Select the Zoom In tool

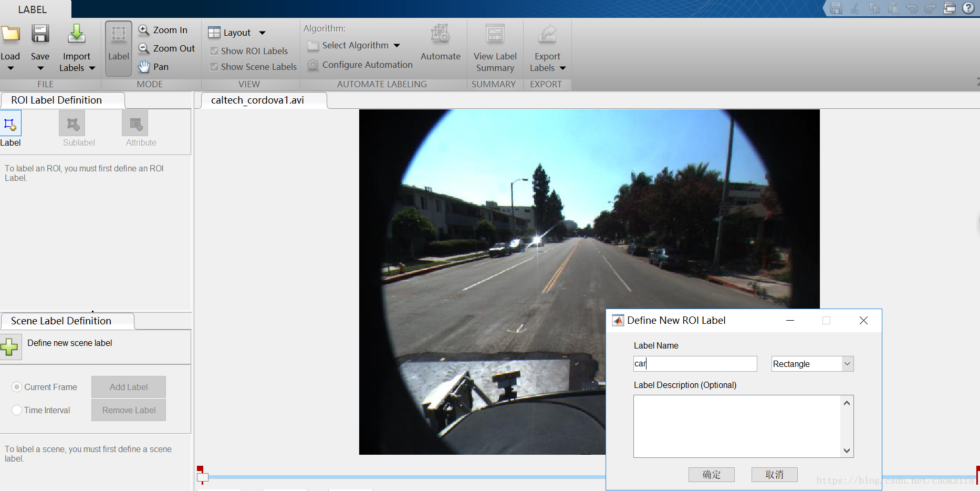point(163,30)
